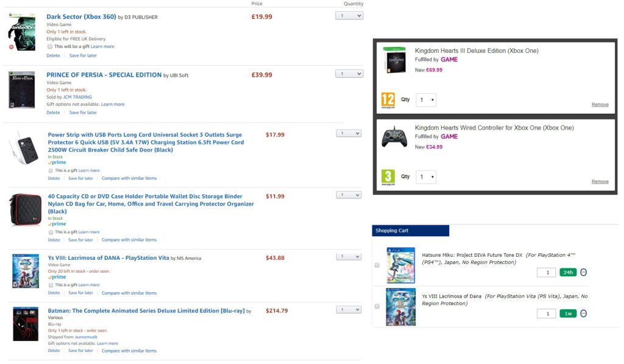Click the green 24h delivery badge
Viewport: 624px width, 364px height.
(568, 273)
